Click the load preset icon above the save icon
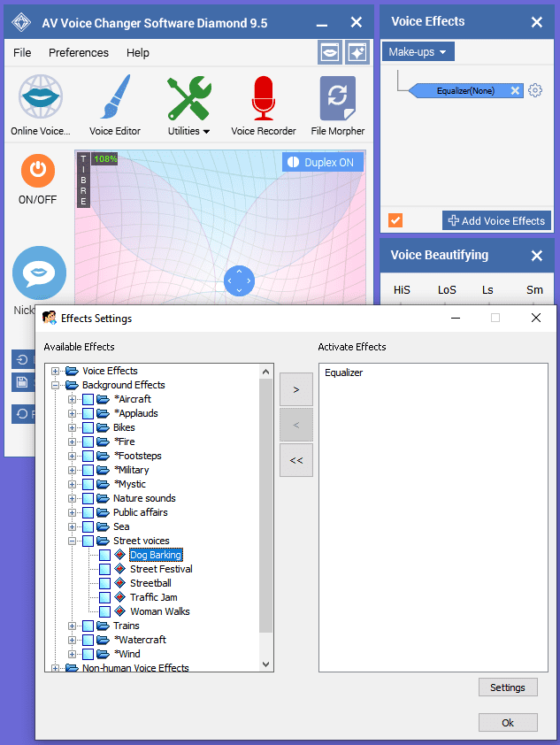The image size is (560, 745). (22, 360)
